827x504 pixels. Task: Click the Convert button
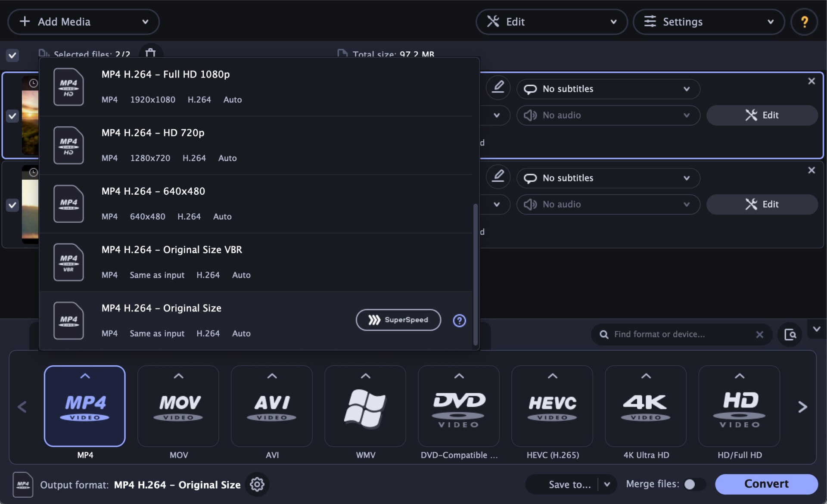[x=766, y=484]
